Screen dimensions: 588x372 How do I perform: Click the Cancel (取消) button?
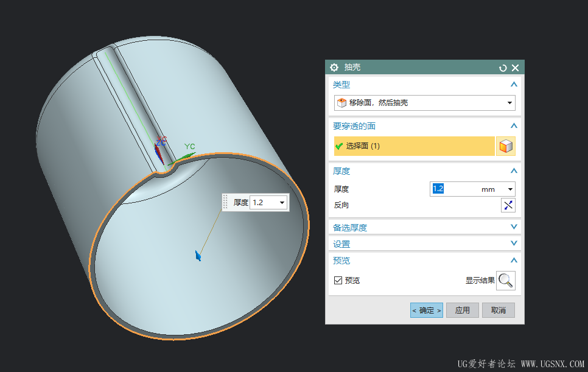(x=498, y=310)
